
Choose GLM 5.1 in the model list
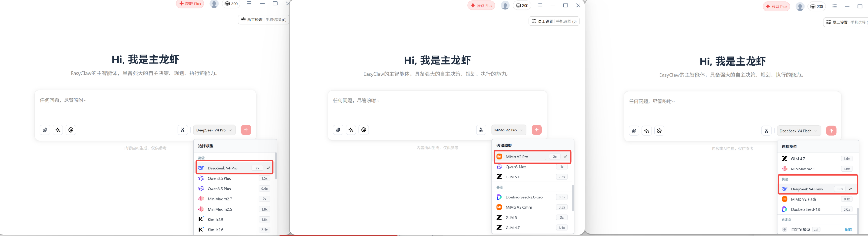click(x=532, y=177)
